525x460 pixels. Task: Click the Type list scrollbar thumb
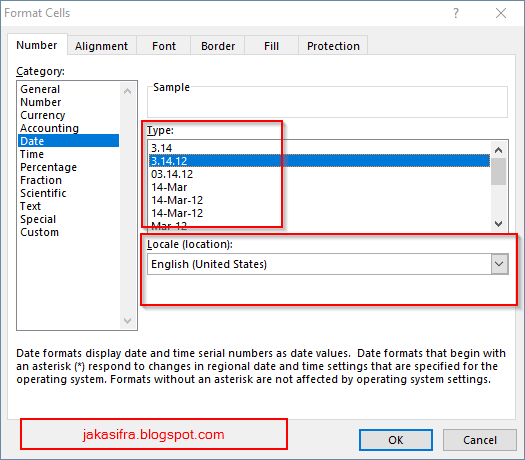coord(499,171)
